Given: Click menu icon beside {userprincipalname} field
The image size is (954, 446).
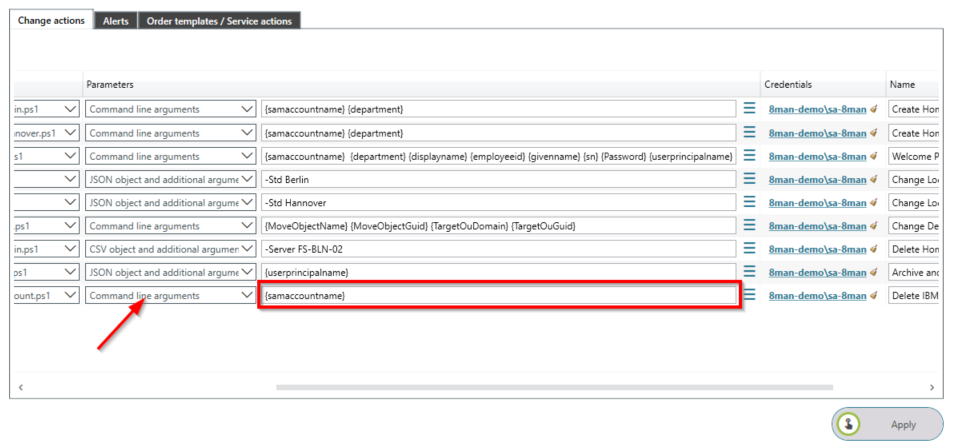Looking at the screenshot, I should [x=749, y=271].
